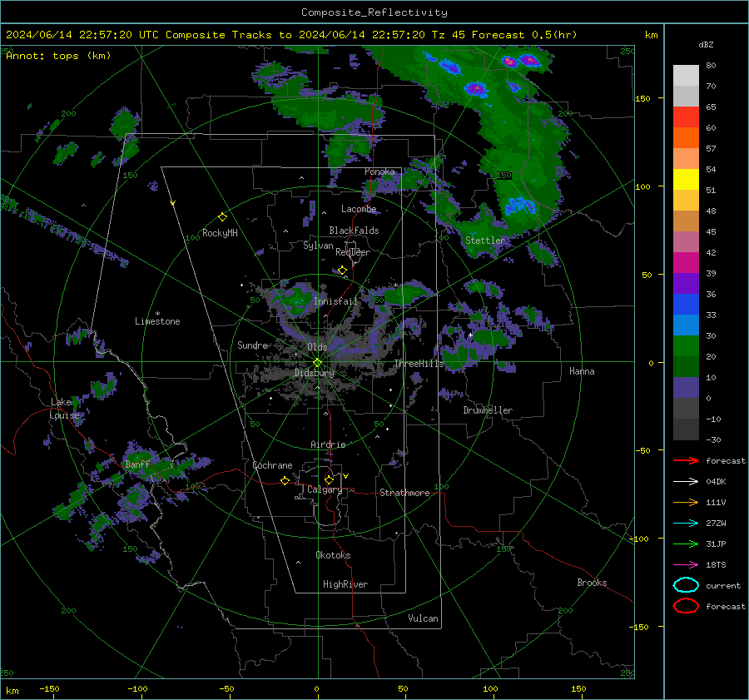Click the Blackfalds town label
Screen dimensions: 749x700
354,231
